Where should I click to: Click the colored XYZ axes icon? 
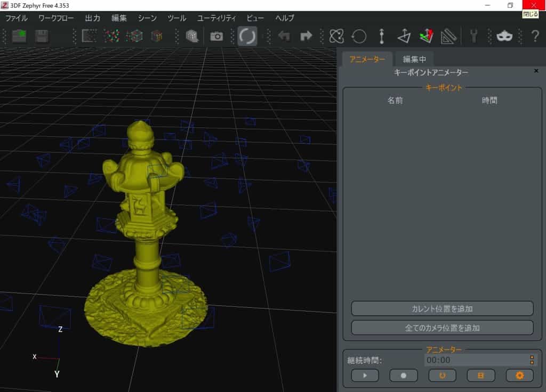pyautogui.click(x=427, y=36)
